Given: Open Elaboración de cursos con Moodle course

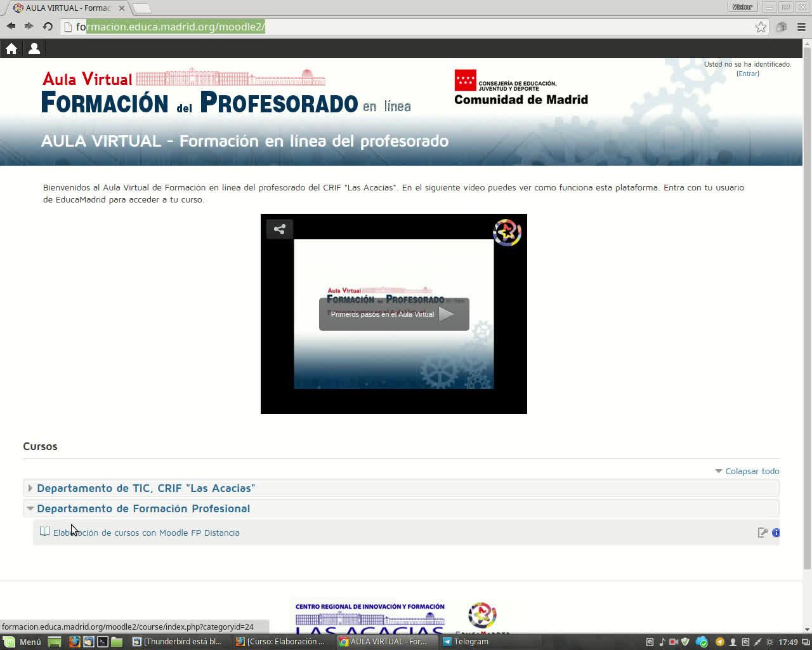Looking at the screenshot, I should pos(147,533).
